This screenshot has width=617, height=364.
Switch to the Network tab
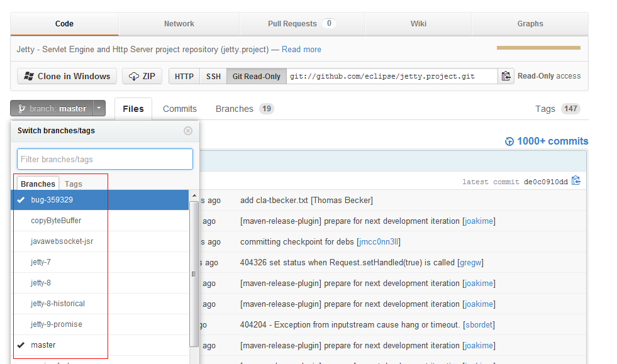179,24
